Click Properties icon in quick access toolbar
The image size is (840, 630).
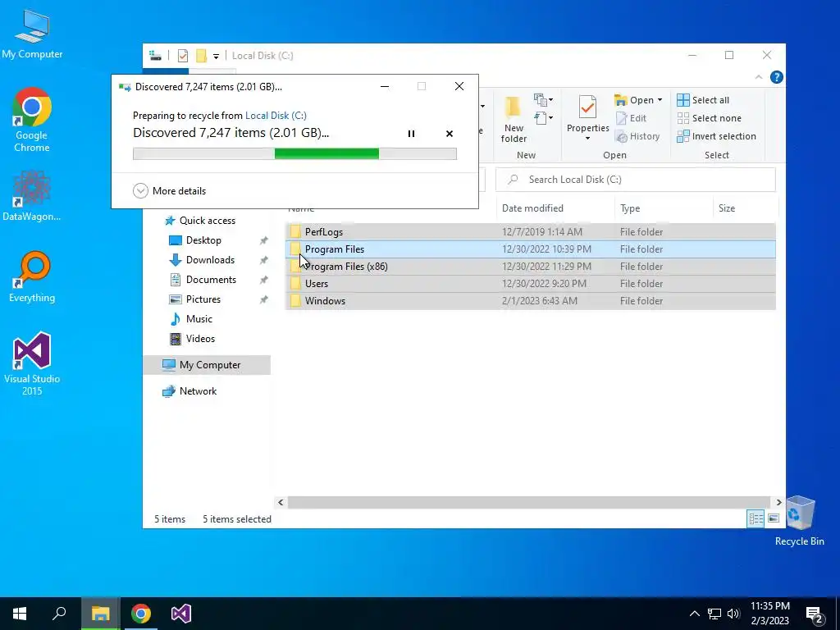click(x=183, y=56)
